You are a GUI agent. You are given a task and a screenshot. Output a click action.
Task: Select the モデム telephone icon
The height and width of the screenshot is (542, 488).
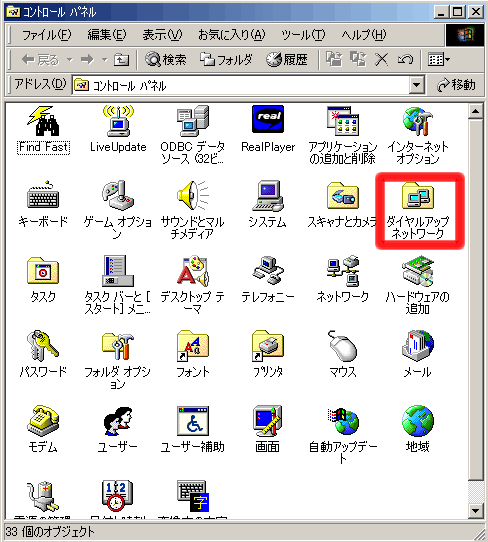pos(43,421)
